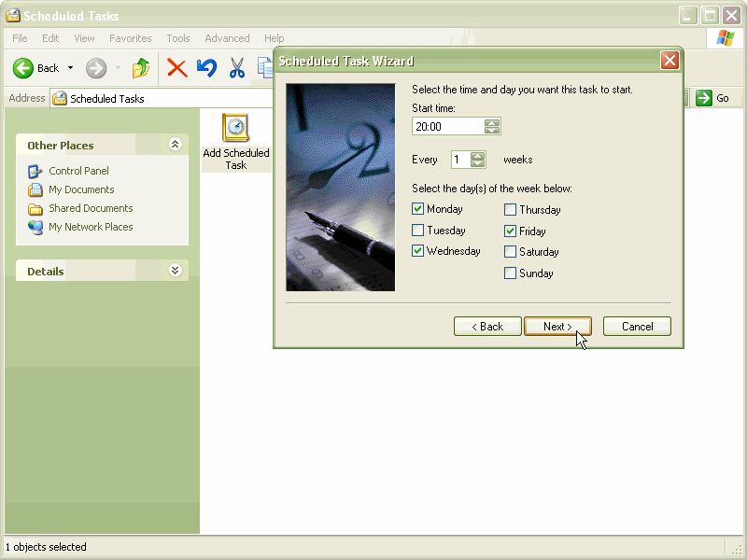The image size is (747, 560).
Task: Click the green Go arrow button
Action: 703,98
